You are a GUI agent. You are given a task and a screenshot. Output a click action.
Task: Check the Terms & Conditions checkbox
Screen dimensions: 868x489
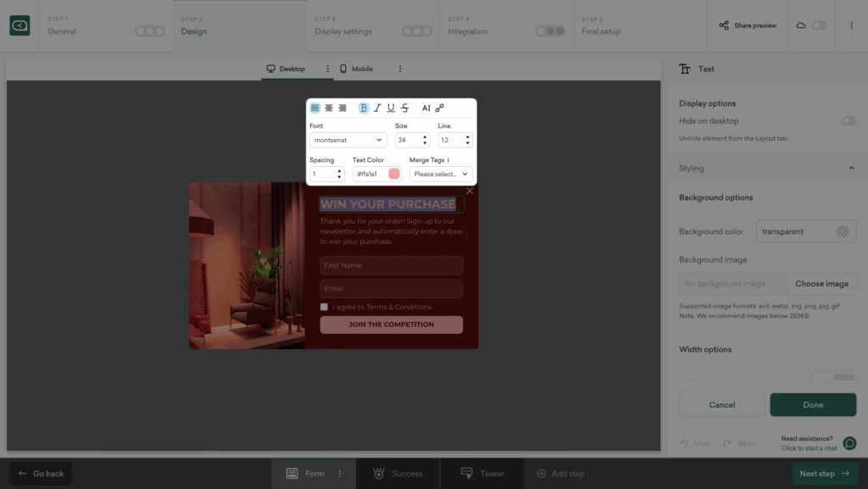324,307
